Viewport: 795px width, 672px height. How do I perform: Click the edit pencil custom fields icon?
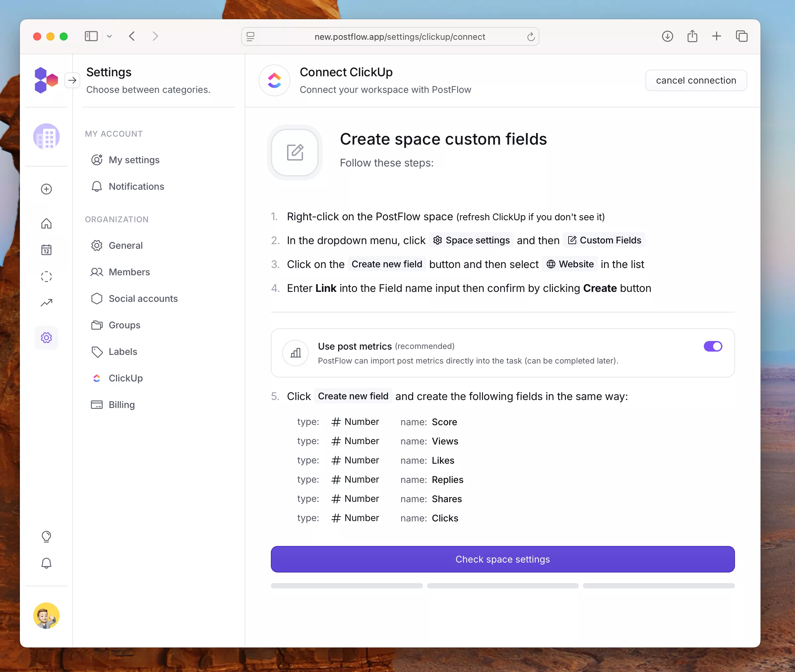(295, 152)
